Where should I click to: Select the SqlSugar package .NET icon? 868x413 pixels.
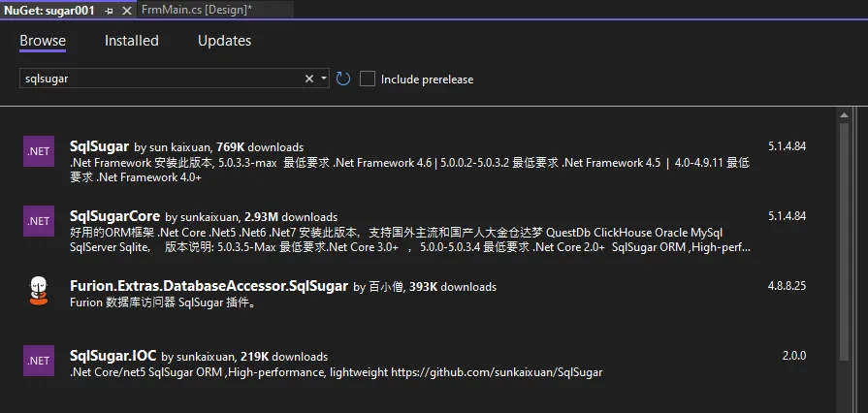[x=39, y=151]
